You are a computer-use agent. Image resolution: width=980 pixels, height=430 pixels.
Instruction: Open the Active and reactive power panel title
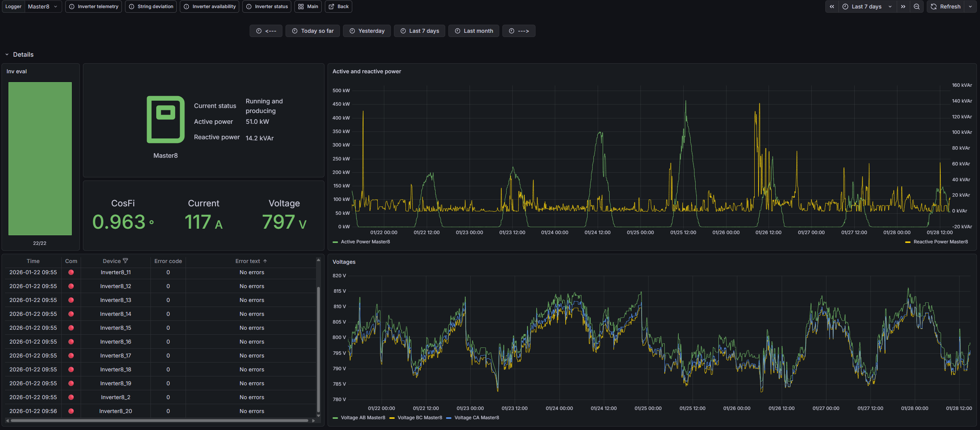[367, 71]
